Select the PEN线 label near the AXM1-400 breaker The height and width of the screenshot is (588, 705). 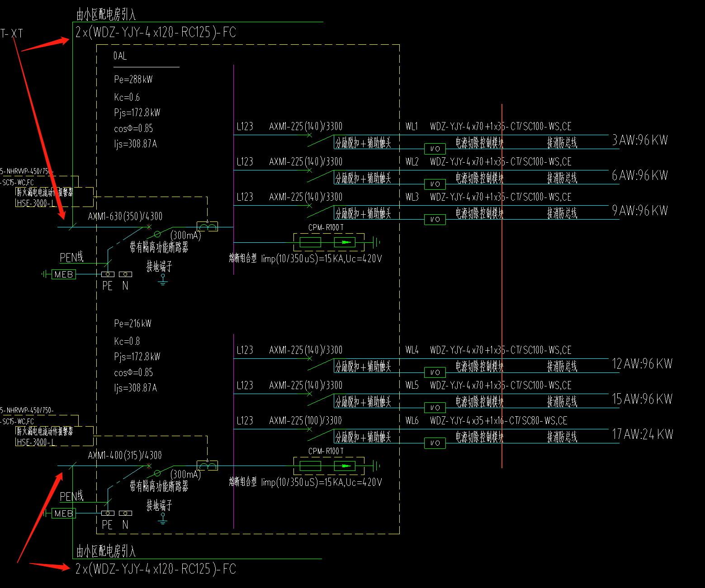click(x=72, y=497)
